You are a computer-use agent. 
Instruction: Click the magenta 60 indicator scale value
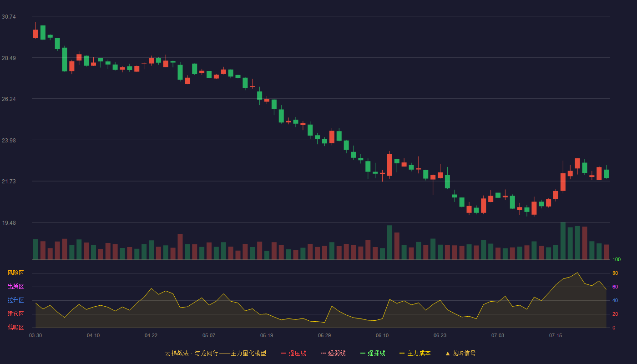615,287
